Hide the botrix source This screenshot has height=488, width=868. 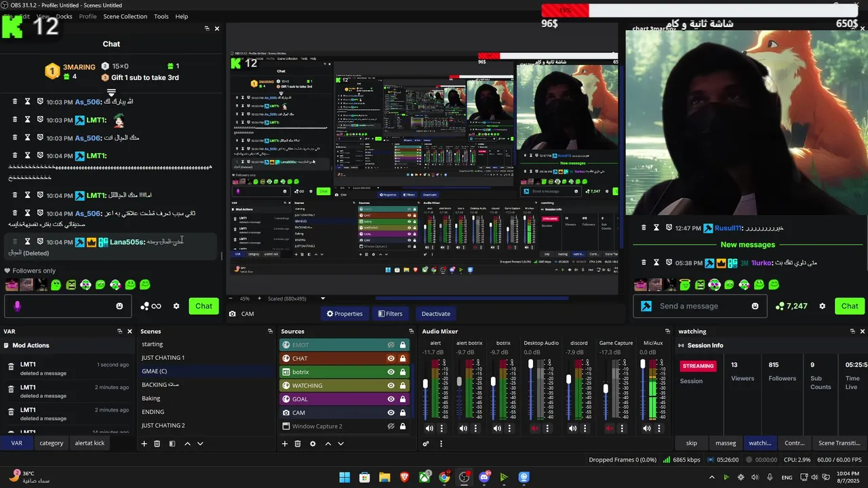[391, 372]
